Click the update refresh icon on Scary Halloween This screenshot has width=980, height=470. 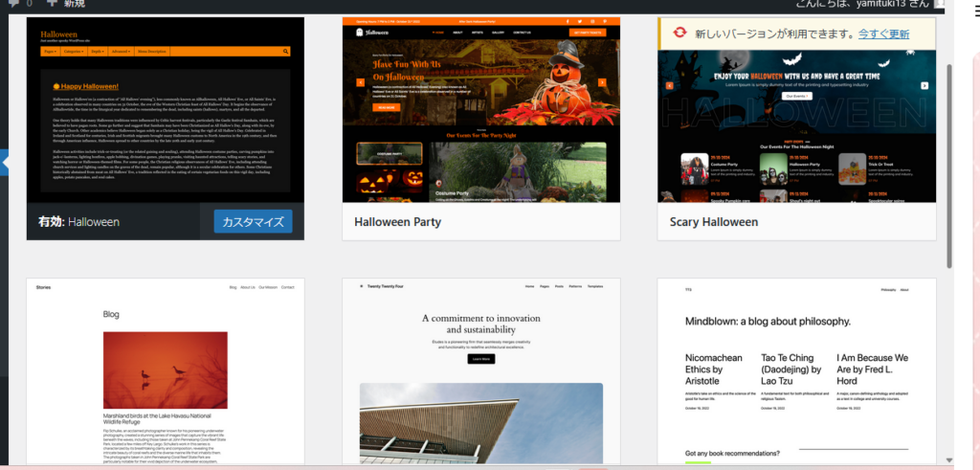click(676, 34)
